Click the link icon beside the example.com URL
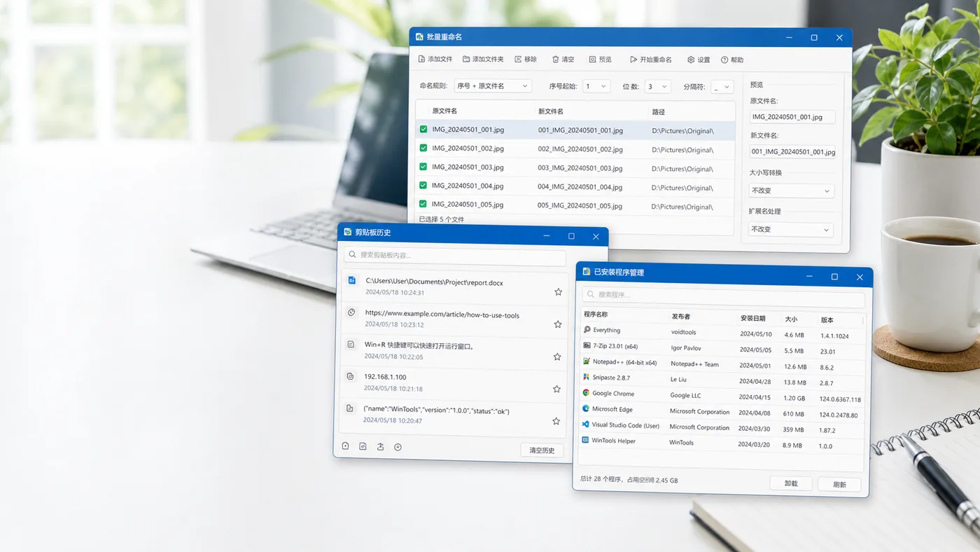The image size is (980, 552). 351,312
